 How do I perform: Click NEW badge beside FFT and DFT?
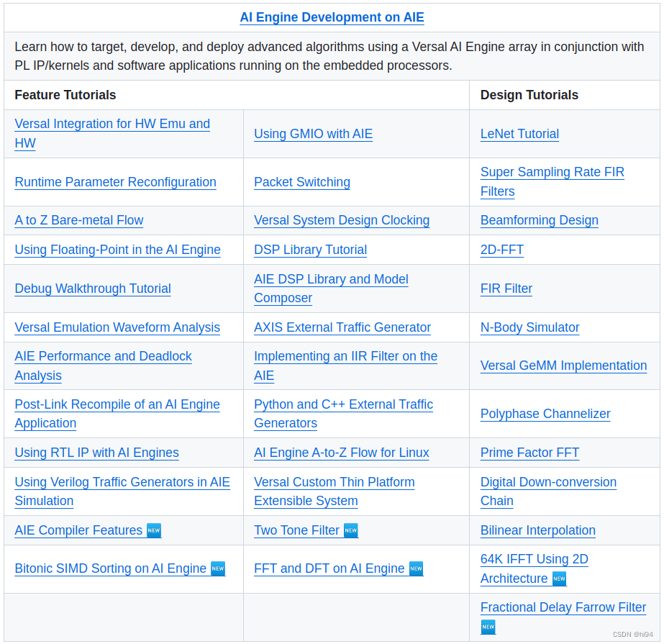pos(416,568)
